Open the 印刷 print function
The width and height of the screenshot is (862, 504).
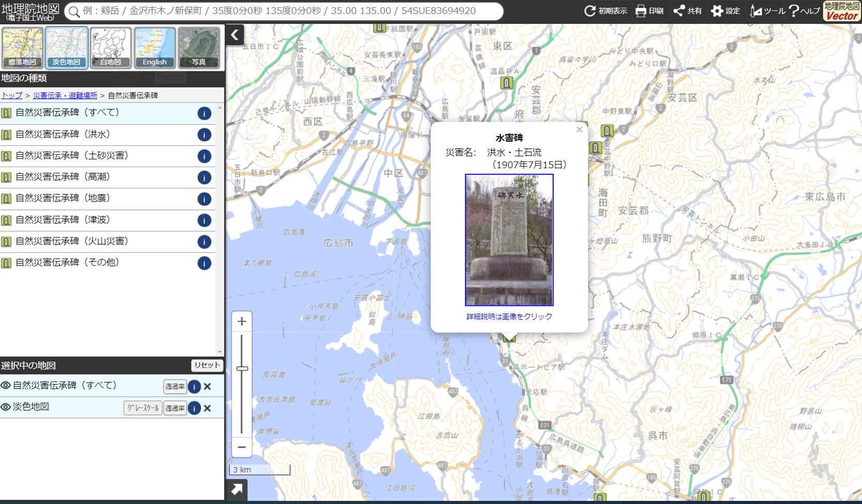pos(649,11)
